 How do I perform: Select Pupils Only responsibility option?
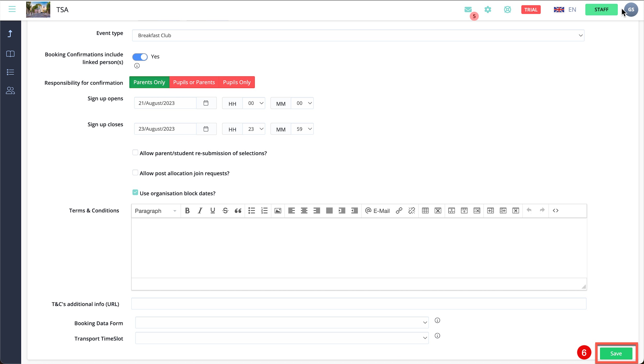pyautogui.click(x=237, y=82)
